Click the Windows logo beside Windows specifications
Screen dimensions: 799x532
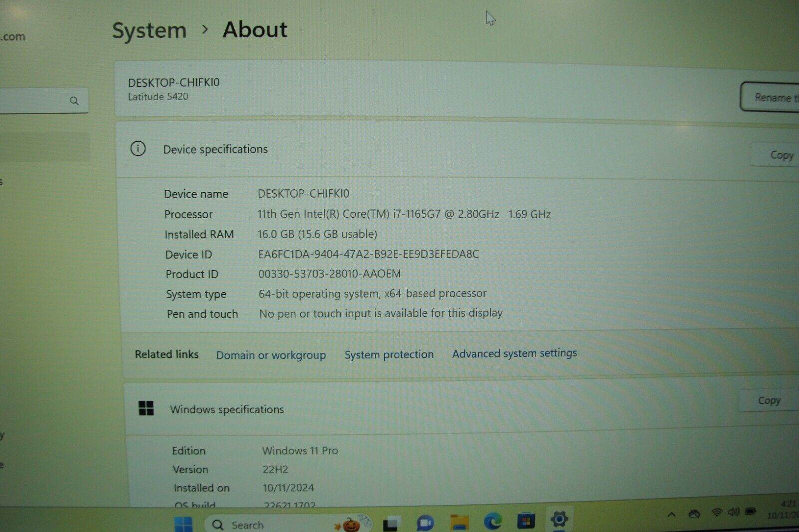point(147,408)
